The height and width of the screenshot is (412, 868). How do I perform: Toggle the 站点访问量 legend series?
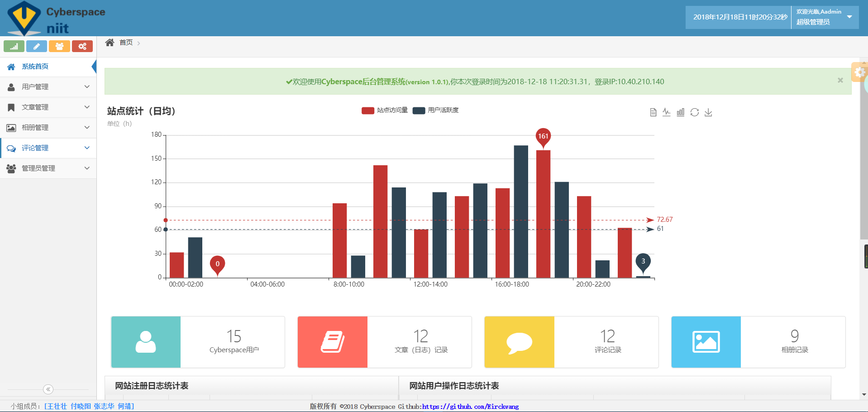click(385, 110)
